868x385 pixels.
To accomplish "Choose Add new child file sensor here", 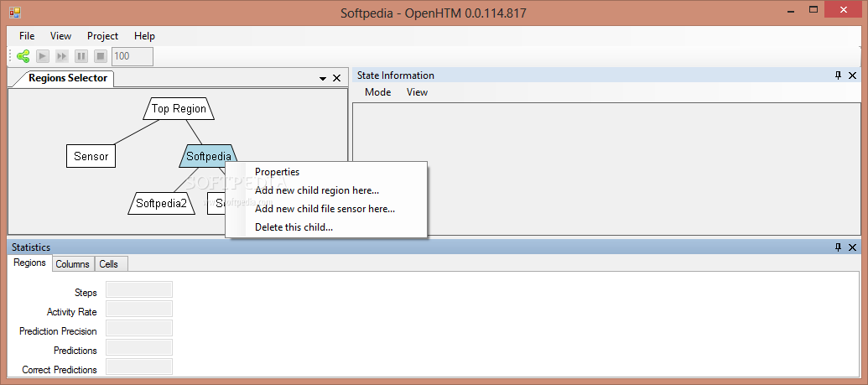I will click(x=326, y=209).
